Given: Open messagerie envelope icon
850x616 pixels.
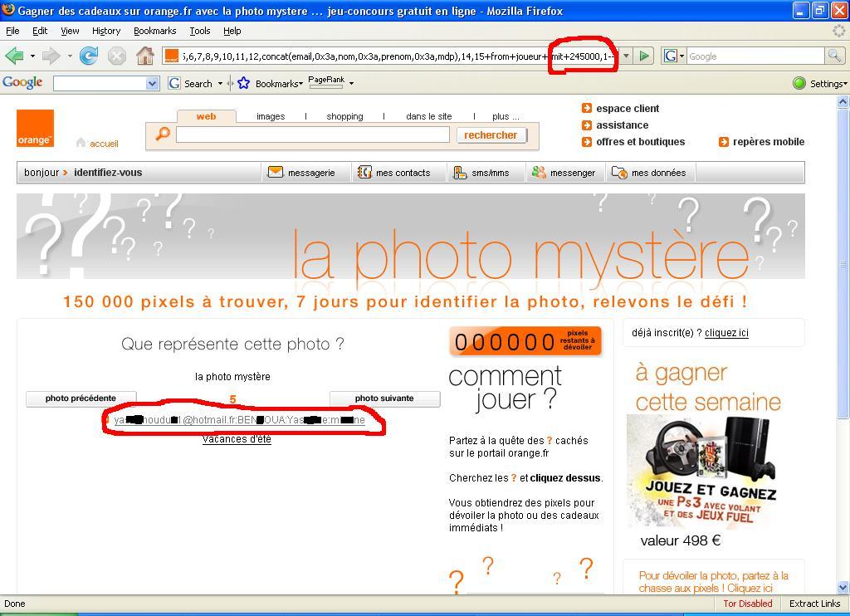Looking at the screenshot, I should [x=276, y=173].
